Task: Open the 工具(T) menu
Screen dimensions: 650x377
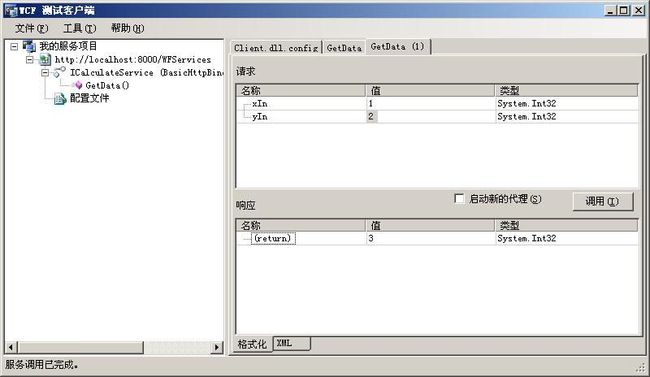Action: 80,28
